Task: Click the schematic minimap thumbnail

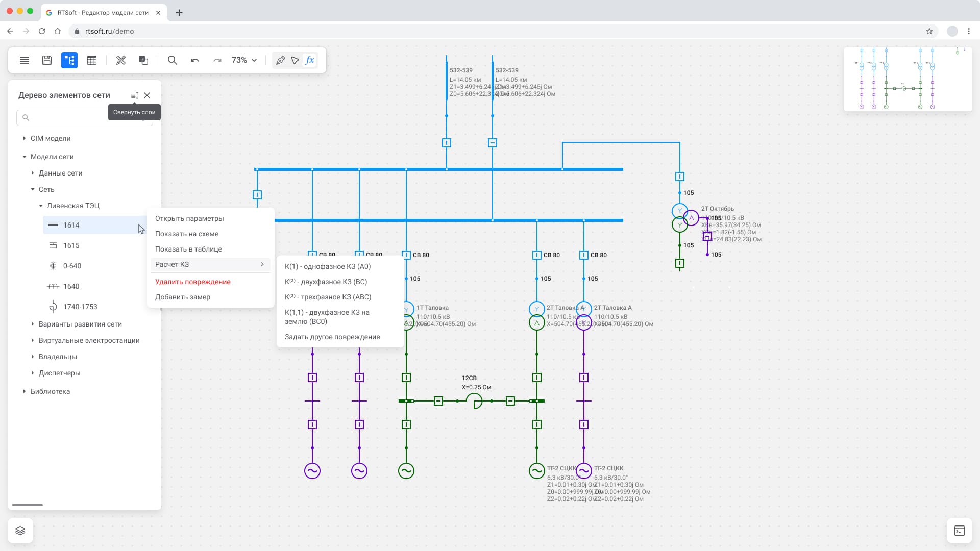Action: coord(908,79)
